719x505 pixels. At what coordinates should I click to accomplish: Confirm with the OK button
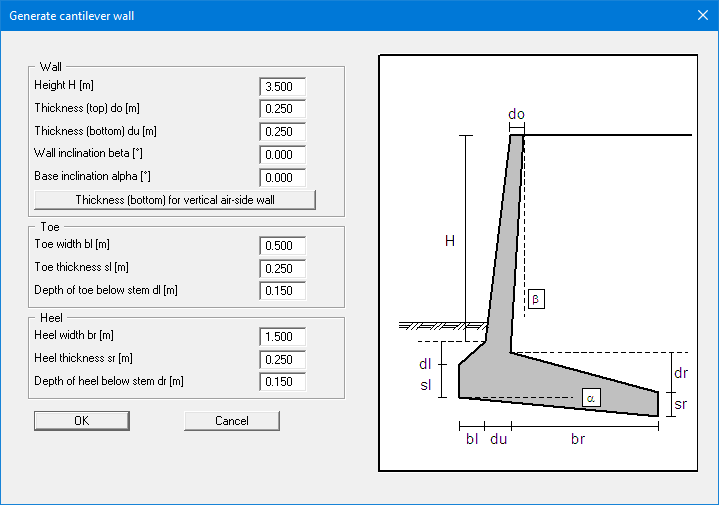pos(82,421)
